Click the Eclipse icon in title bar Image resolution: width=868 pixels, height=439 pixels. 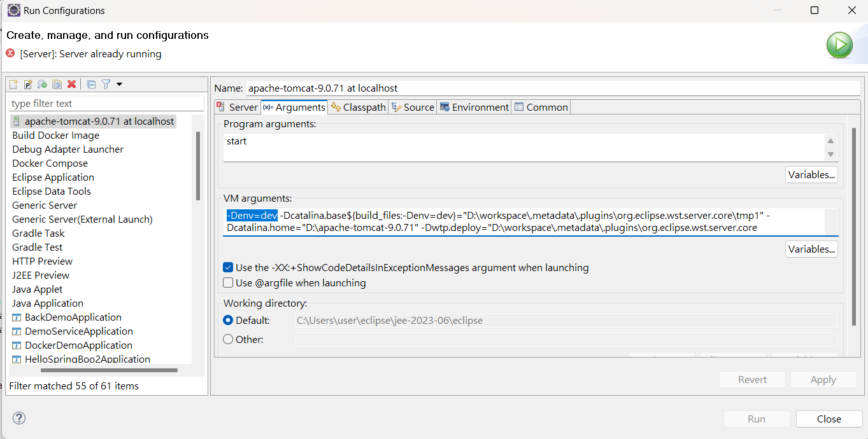point(13,10)
